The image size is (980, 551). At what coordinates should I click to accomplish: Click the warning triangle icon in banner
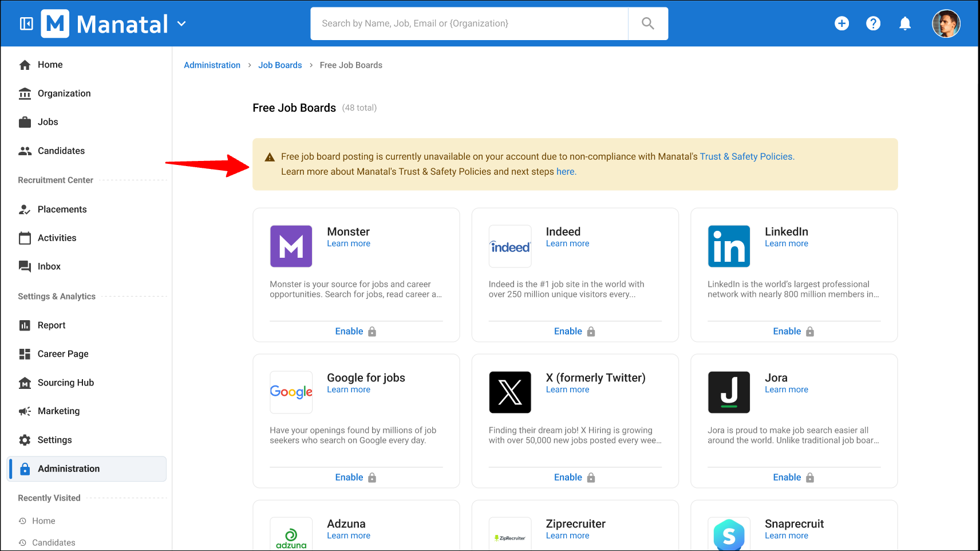(x=270, y=157)
